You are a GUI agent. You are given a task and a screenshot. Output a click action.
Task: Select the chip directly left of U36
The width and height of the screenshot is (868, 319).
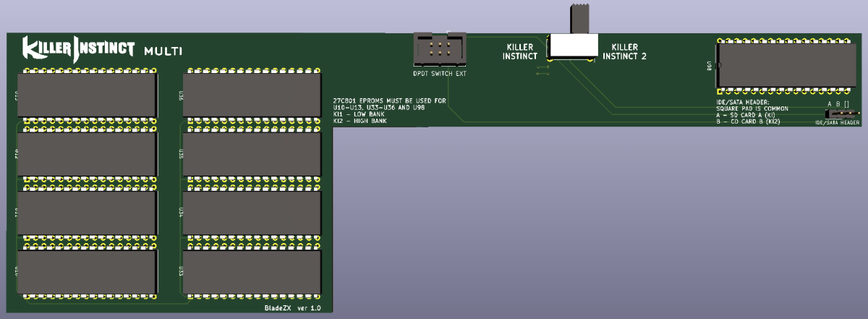pyautogui.click(x=87, y=94)
